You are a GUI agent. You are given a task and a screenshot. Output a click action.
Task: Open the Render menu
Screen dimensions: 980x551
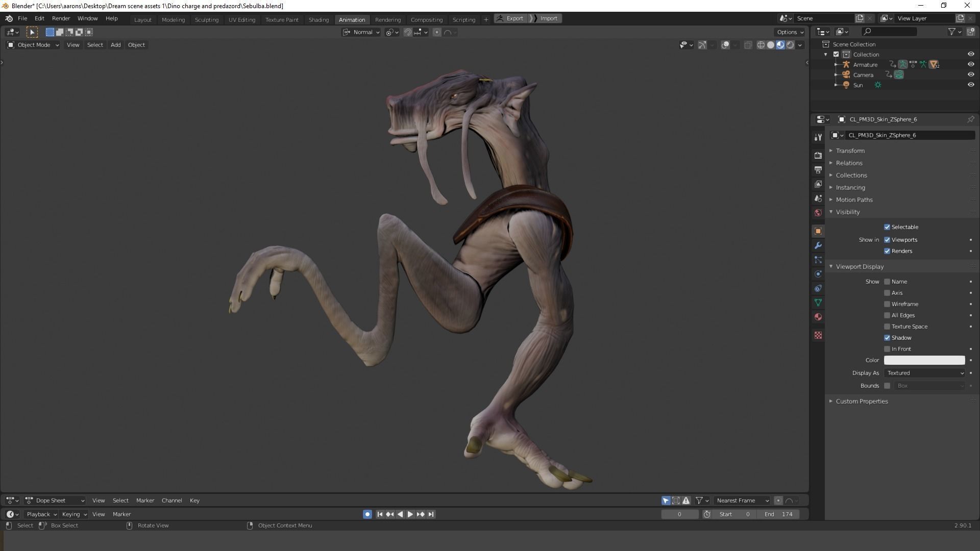tap(61, 18)
